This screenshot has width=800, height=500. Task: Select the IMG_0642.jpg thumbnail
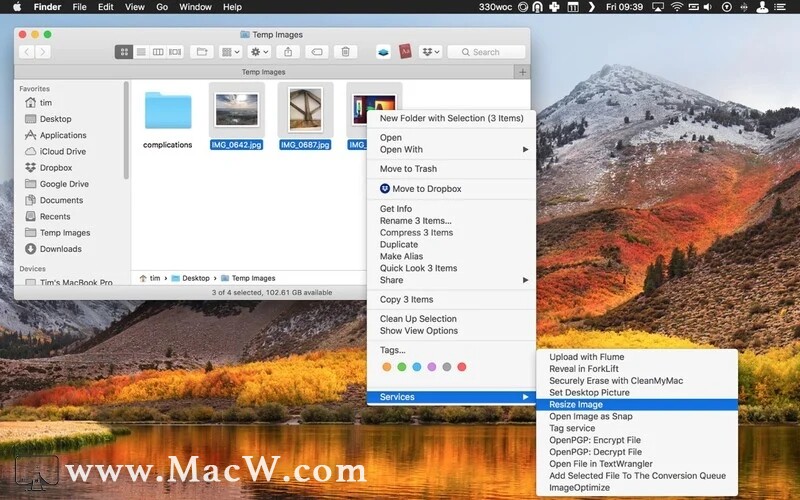237,110
